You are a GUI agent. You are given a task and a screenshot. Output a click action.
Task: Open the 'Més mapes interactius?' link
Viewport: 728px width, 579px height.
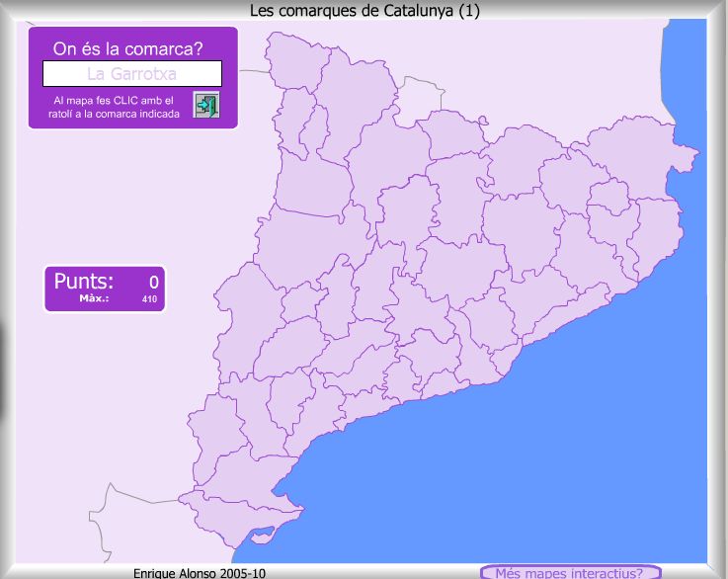pos(569,572)
